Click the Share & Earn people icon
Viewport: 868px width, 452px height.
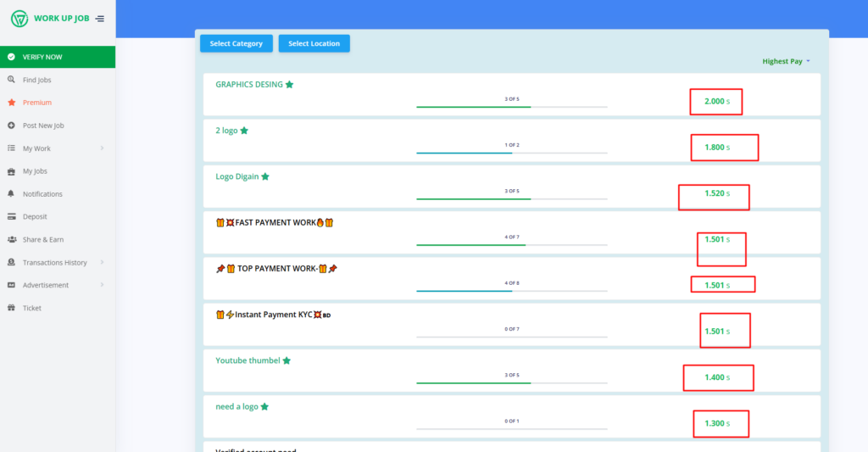point(11,239)
